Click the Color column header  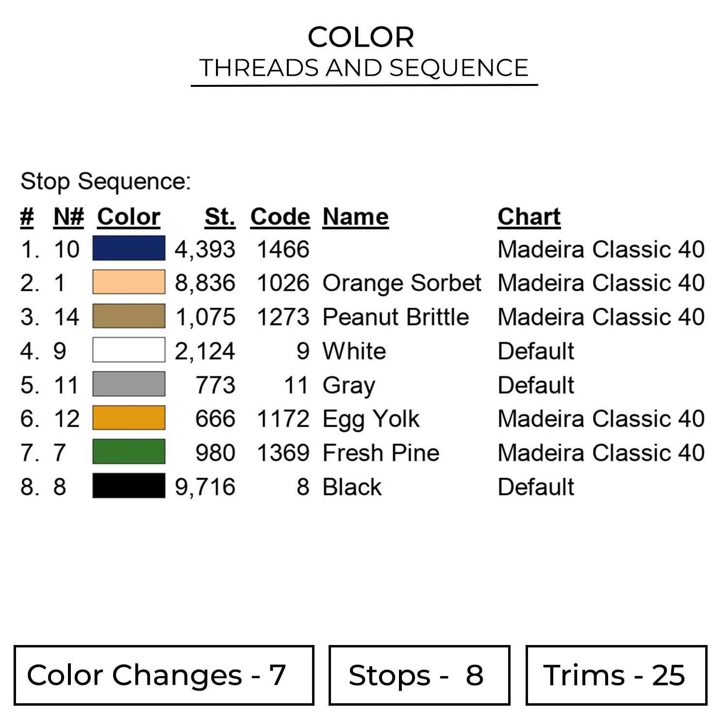[129, 216]
